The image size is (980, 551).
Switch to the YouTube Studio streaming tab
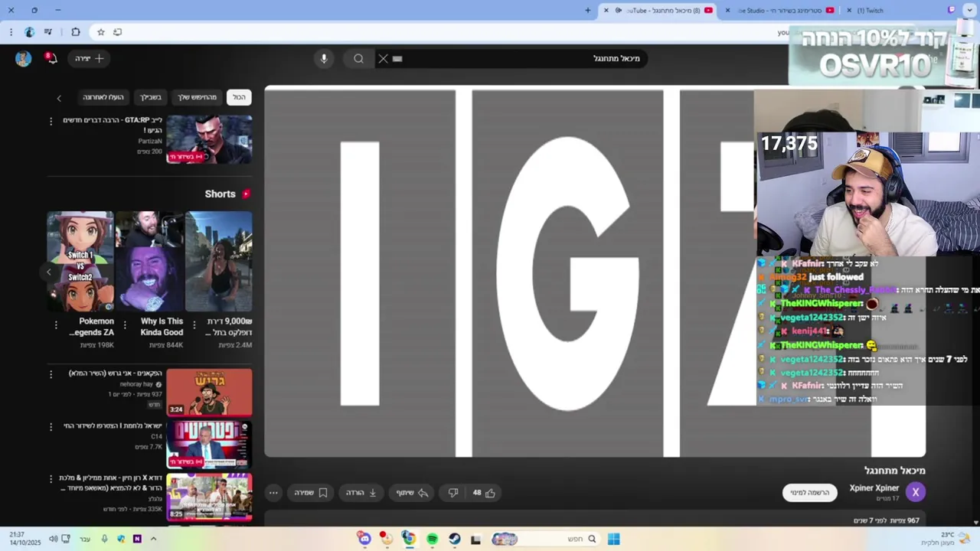point(781,11)
